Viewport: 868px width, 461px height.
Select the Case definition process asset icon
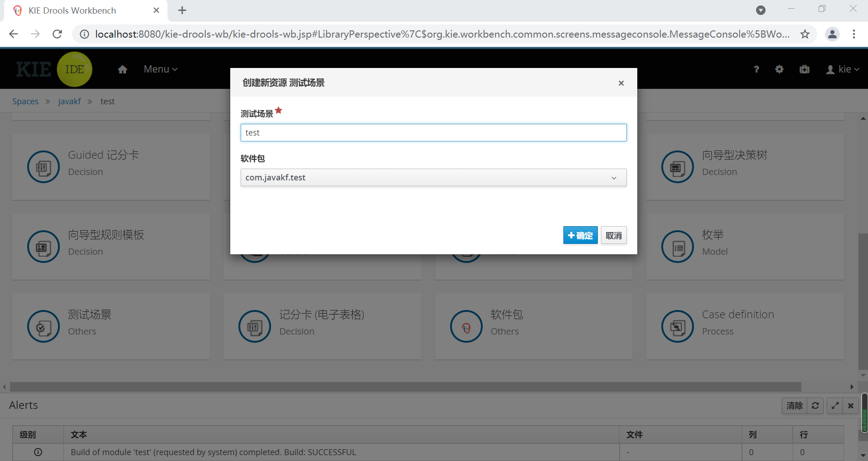pos(677,326)
